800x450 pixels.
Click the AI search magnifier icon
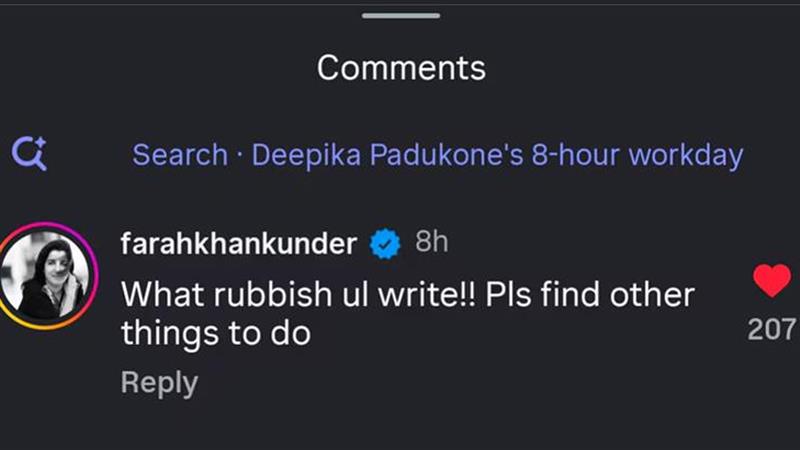coord(29,154)
